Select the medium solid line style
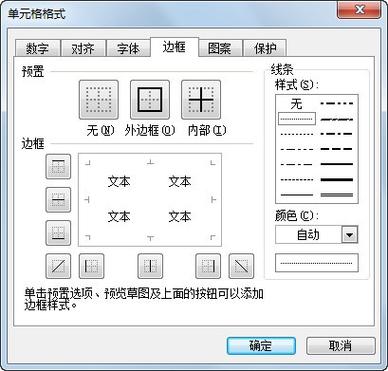Viewport: 388px width, 371px height. pos(336,164)
